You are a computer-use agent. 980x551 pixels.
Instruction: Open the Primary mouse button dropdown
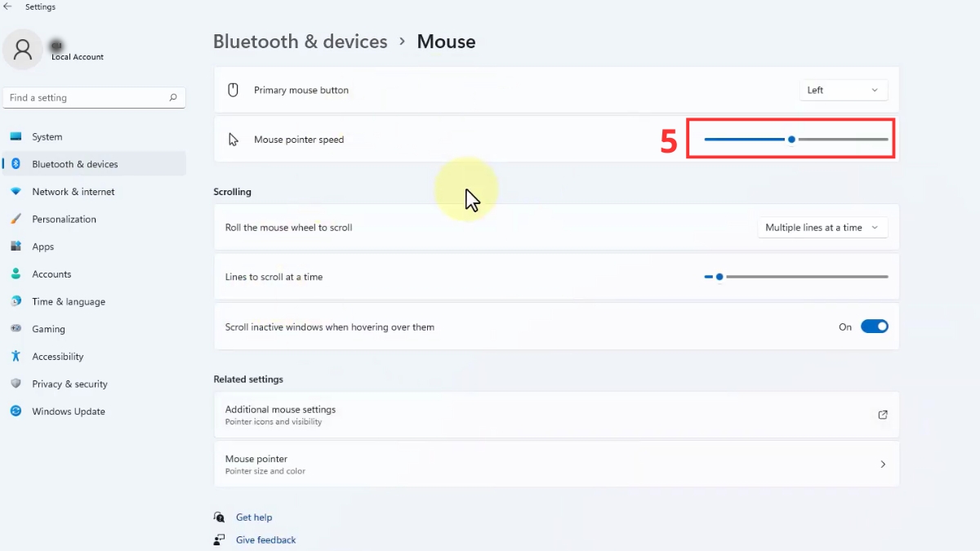coord(843,90)
